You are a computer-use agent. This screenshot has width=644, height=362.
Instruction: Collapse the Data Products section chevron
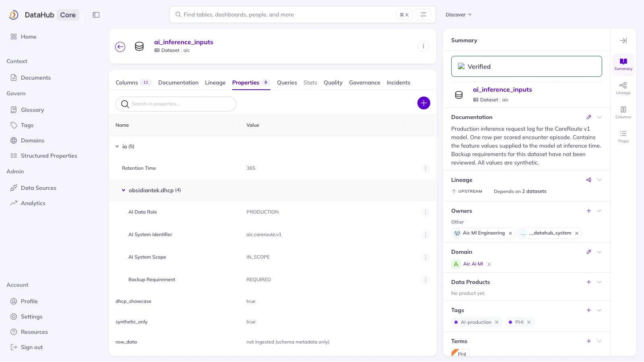tap(599, 282)
